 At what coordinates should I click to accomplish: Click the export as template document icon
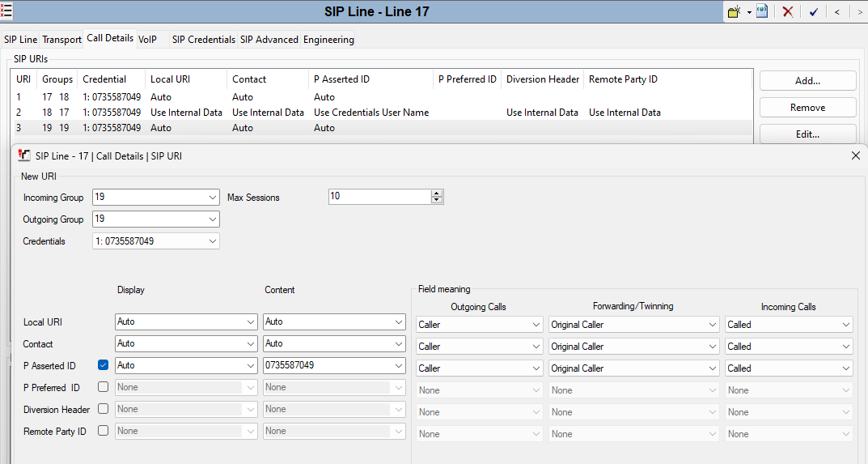click(762, 11)
